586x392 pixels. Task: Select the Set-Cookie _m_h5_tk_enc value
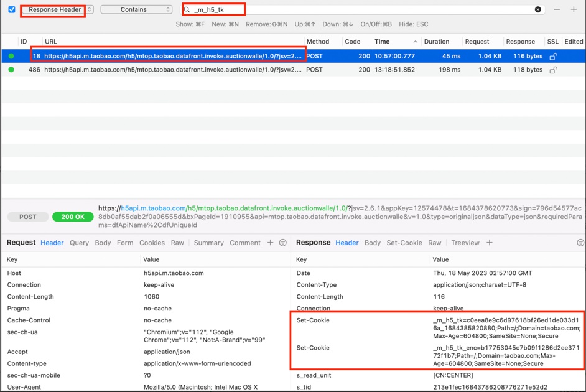click(x=506, y=356)
